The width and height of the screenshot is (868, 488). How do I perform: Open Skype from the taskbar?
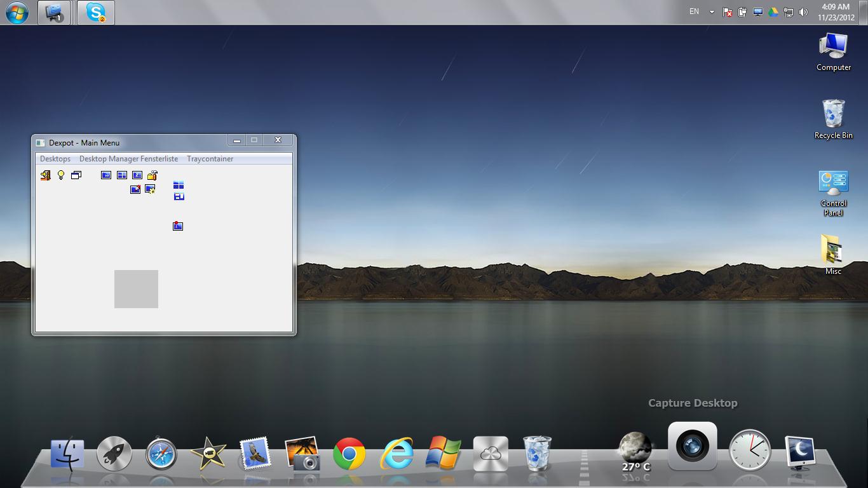click(95, 13)
